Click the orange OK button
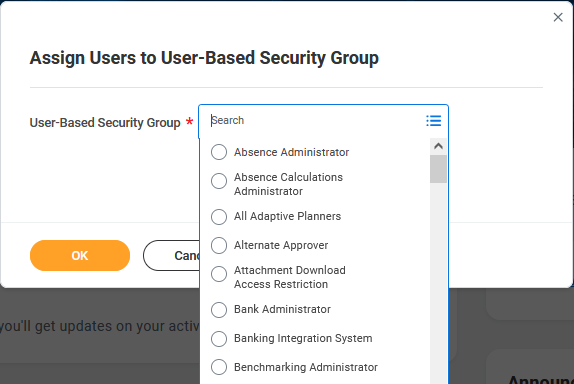 [x=80, y=256]
